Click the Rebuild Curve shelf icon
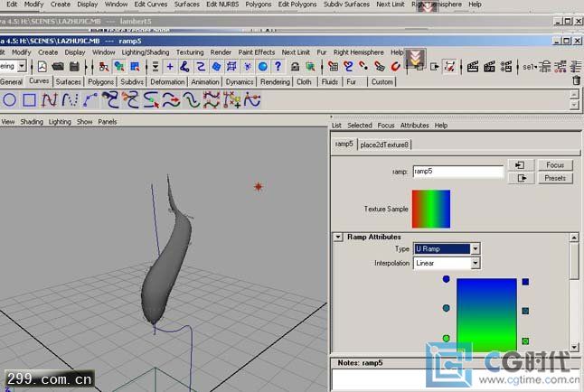 click(x=212, y=100)
